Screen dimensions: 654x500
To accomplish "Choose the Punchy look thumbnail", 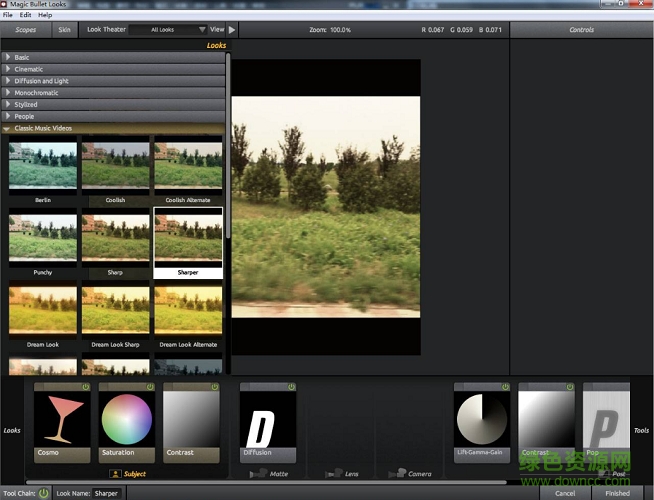I will tap(42, 240).
